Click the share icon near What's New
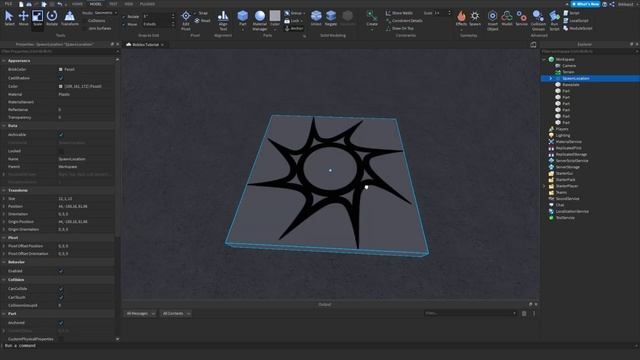 (612, 4)
